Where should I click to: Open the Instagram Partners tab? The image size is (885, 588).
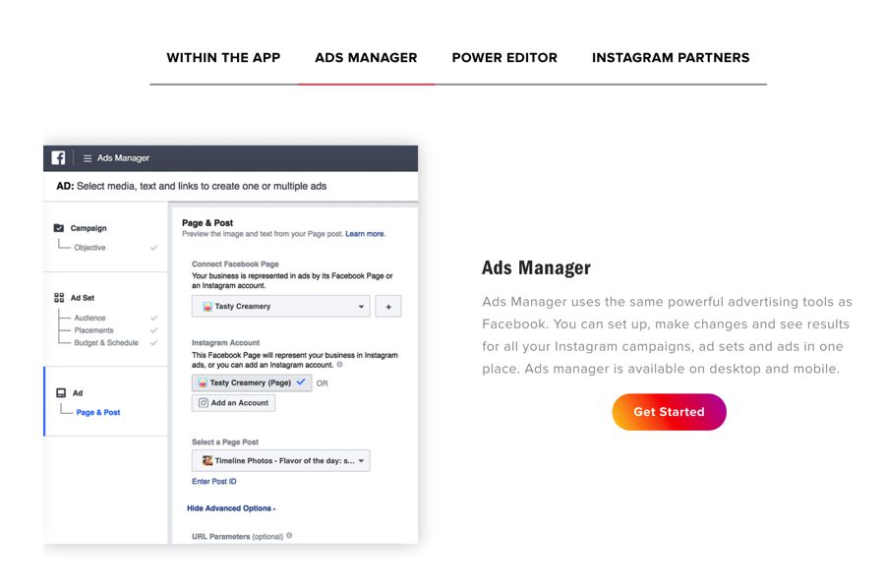(671, 58)
